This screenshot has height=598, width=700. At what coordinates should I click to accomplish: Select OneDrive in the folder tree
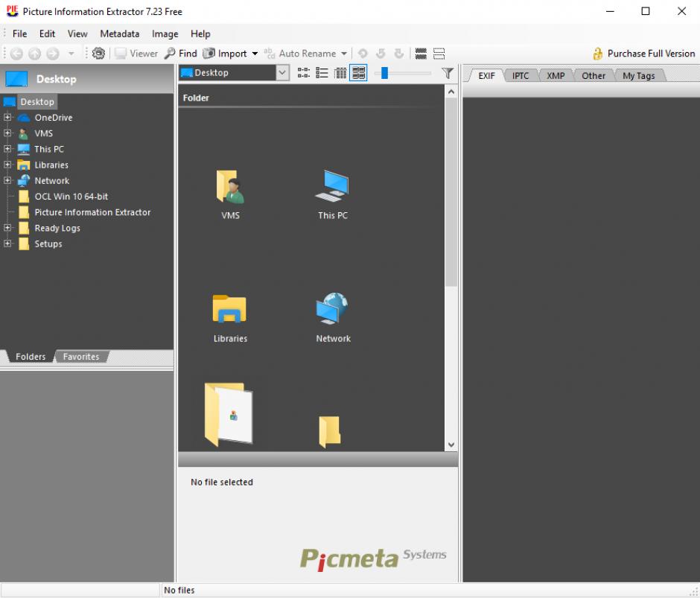(54, 118)
